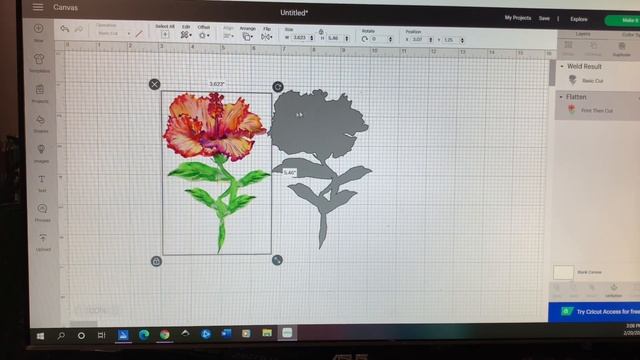Toggle the size aspect ratio lock
Image resolution: width=640 pixels, height=360 pixels.
(x=321, y=31)
